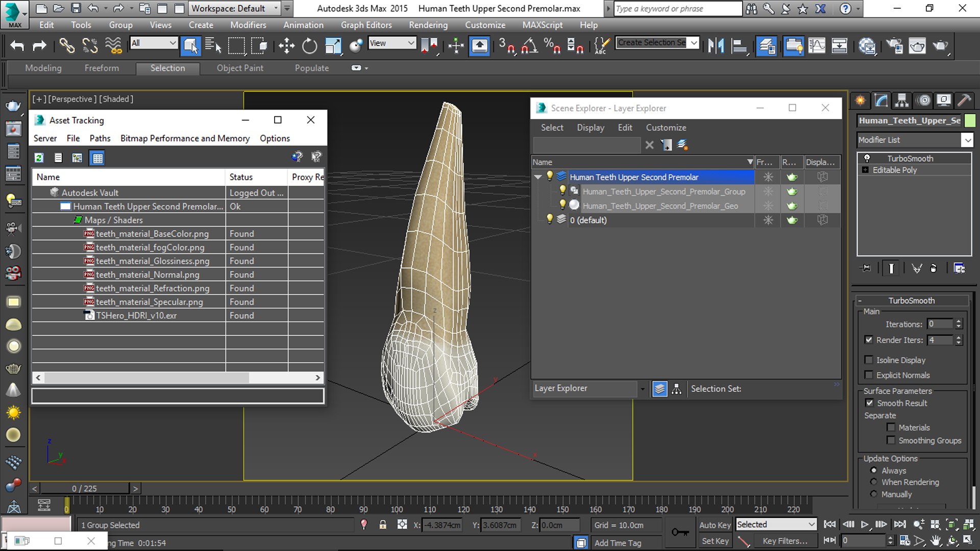Open the View reference coordinate dropdown
Image resolution: width=980 pixels, height=551 pixels.
(392, 43)
